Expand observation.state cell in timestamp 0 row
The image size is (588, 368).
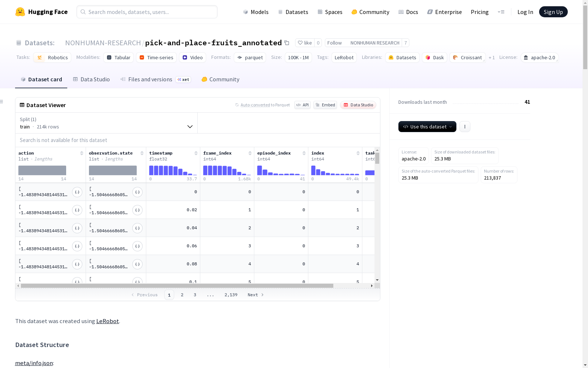tap(137, 192)
